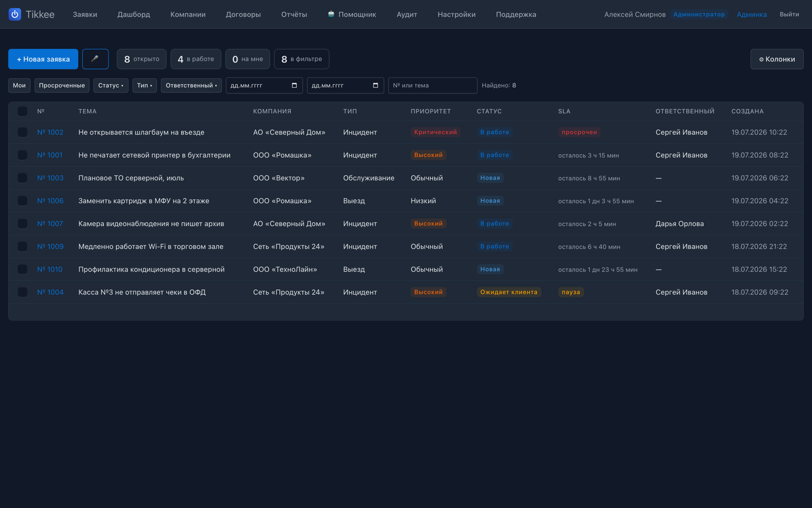Open ticket link № 1009

pos(50,246)
